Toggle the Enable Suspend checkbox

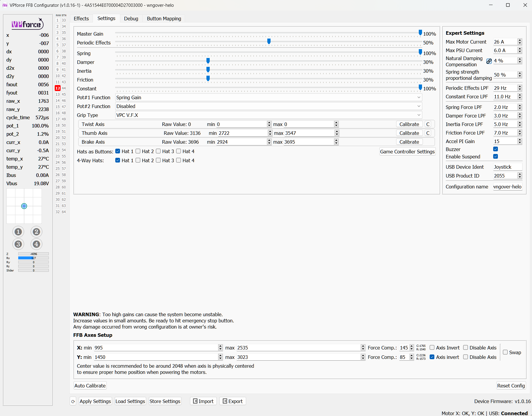tap(496, 157)
